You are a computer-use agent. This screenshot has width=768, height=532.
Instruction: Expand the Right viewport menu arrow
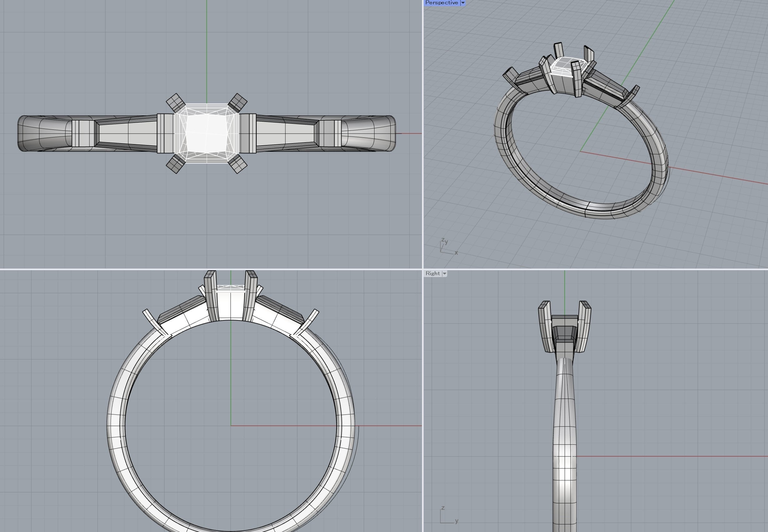pyautogui.click(x=444, y=274)
